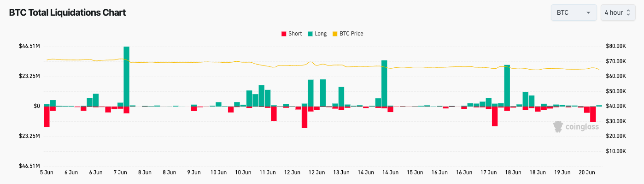Image resolution: width=644 pixels, height=184 pixels.
Task: Click the coinglass watermark text
Action: pyautogui.click(x=582, y=127)
